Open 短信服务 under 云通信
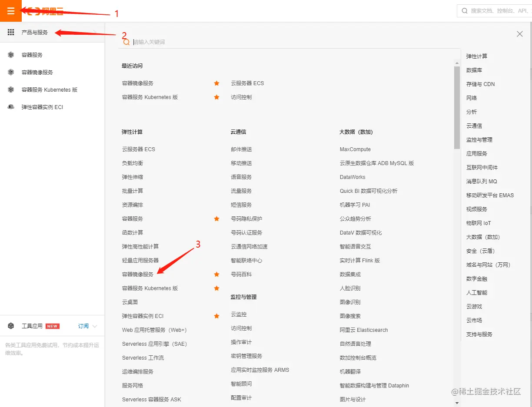The height and width of the screenshot is (407, 532). click(x=241, y=205)
